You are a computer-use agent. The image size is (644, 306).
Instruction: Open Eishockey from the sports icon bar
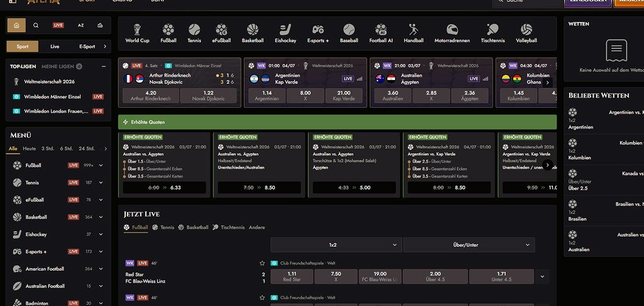coord(286,33)
